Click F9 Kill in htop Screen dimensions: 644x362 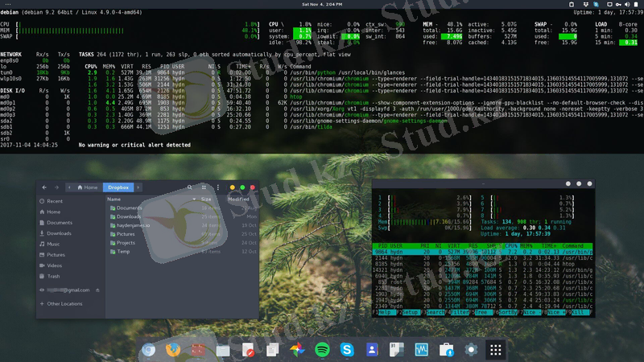(578, 312)
